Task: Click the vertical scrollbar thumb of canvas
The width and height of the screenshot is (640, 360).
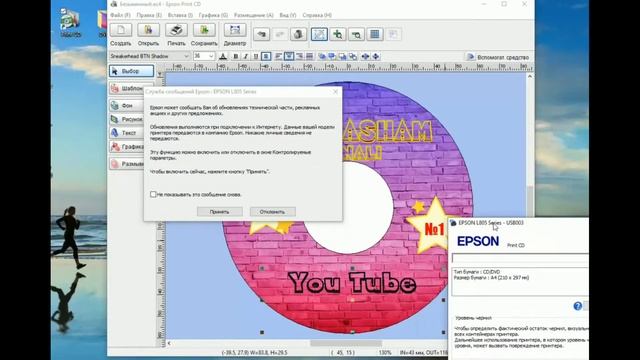Action: pos(530,201)
